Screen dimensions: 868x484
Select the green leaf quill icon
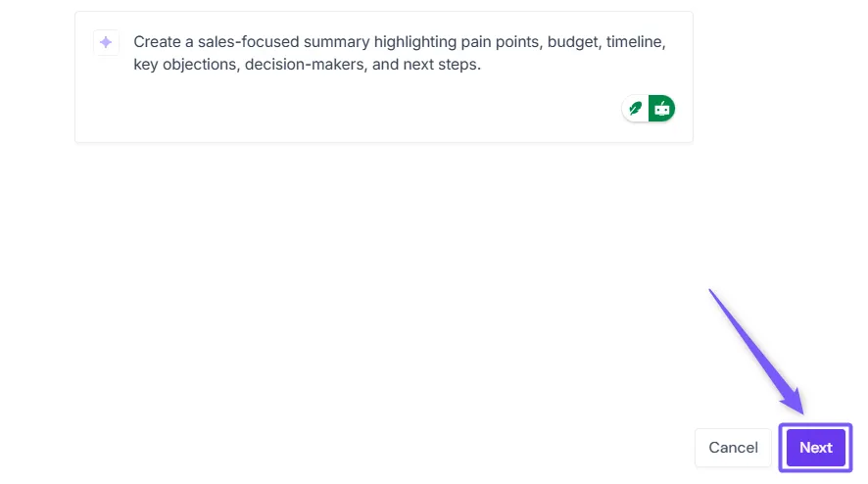(636, 109)
